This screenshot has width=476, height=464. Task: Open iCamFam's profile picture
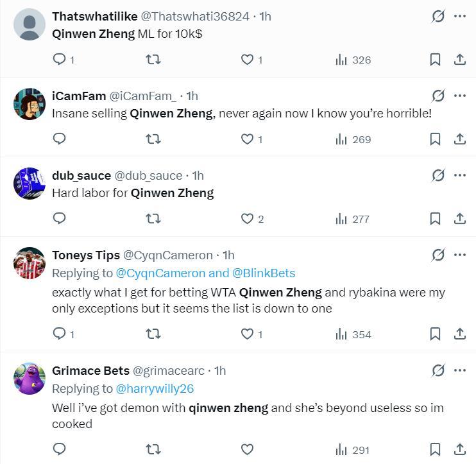(30, 104)
